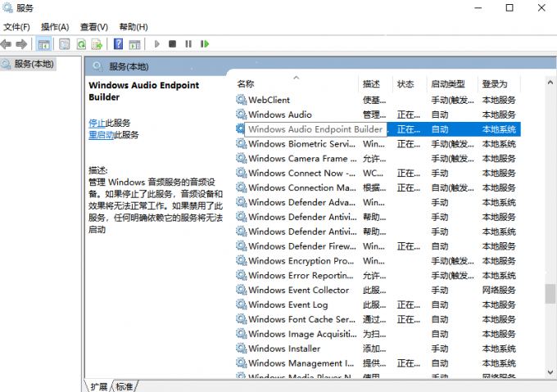Image resolution: width=557 pixels, height=392 pixels.
Task: Click the 重启动 link to restart service
Action: 102,135
